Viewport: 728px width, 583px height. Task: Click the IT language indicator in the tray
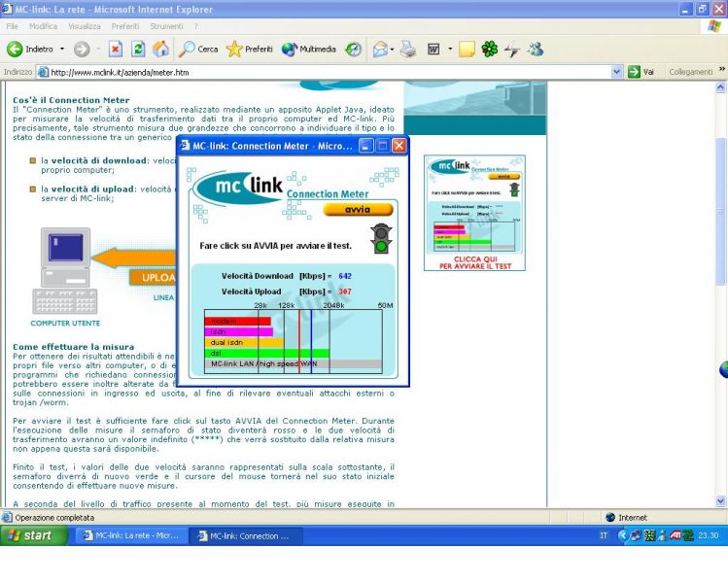tap(604, 535)
